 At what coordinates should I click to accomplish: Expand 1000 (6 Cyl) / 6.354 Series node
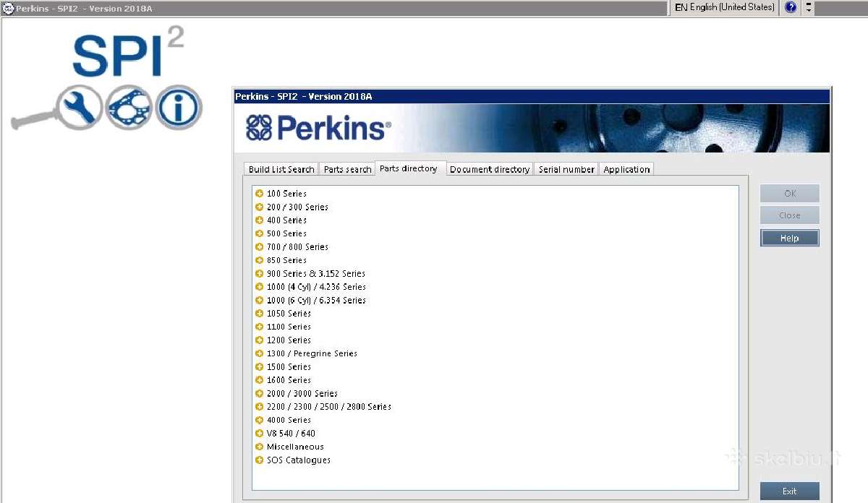pos(260,300)
